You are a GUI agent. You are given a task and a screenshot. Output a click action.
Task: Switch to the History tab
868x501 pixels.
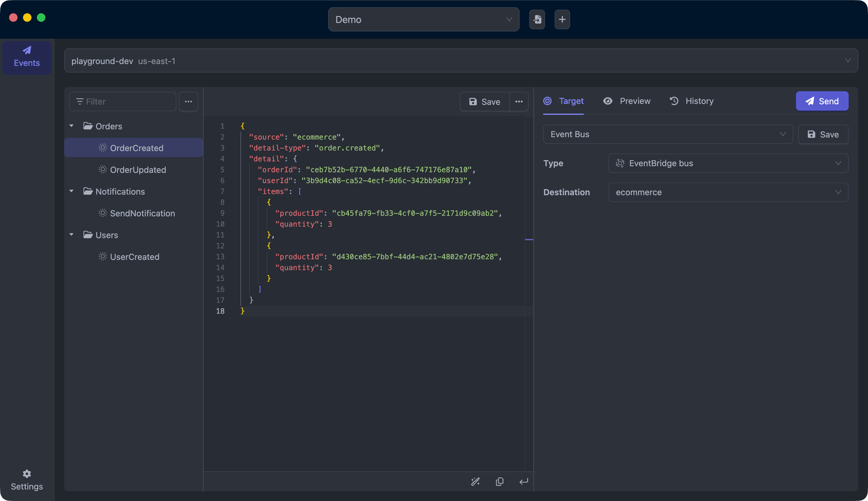pyautogui.click(x=691, y=101)
